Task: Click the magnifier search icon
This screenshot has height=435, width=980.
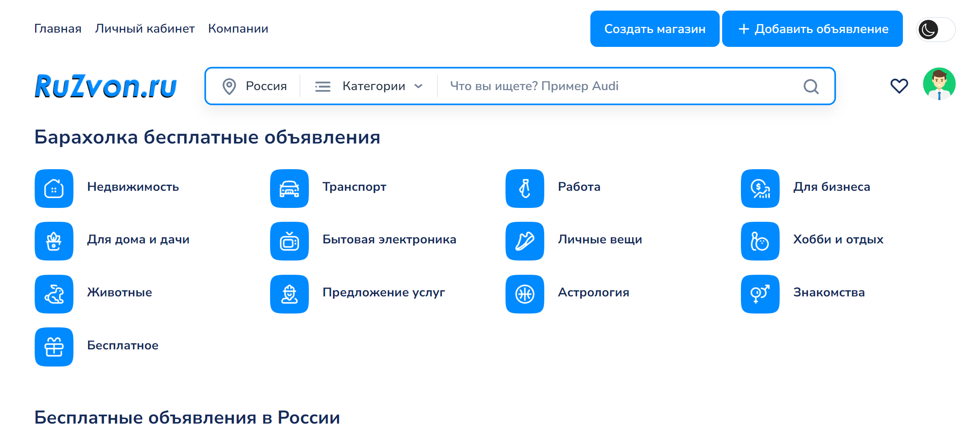Action: pos(811,86)
